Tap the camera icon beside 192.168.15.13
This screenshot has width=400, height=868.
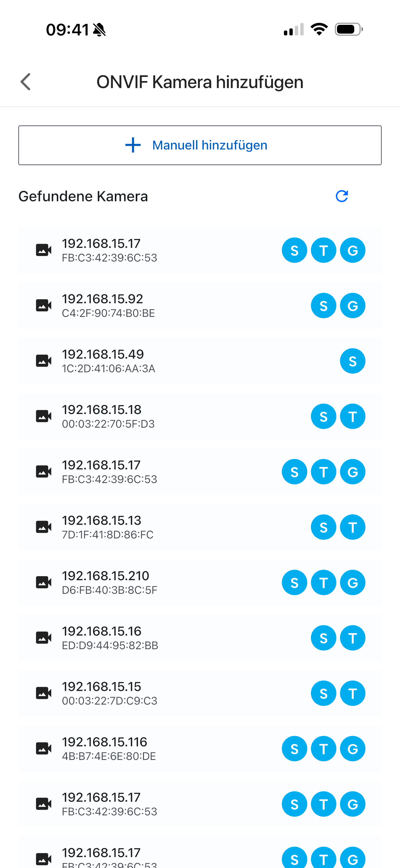point(44,527)
